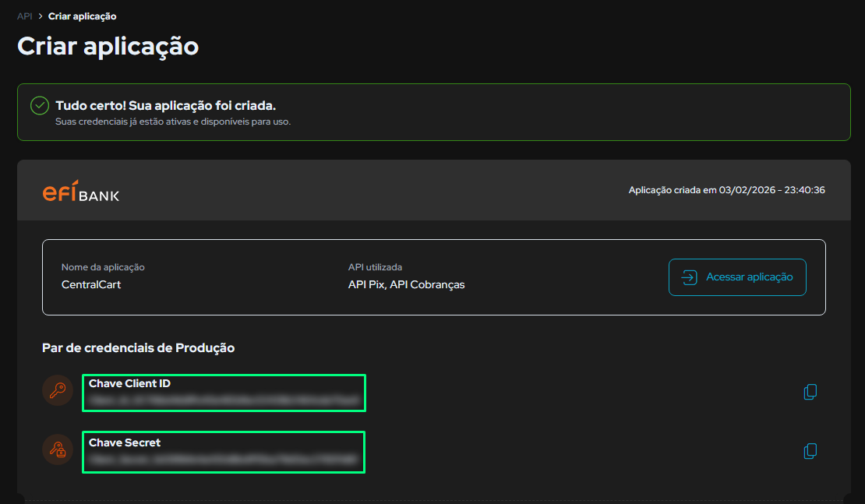
Task: Click the Criar aplicação page title
Action: [108, 46]
